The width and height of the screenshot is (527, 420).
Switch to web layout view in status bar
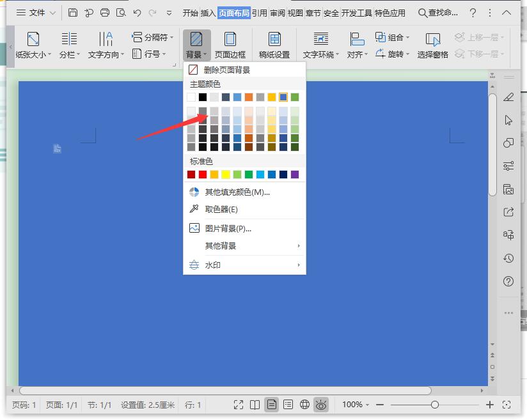[x=305, y=405]
